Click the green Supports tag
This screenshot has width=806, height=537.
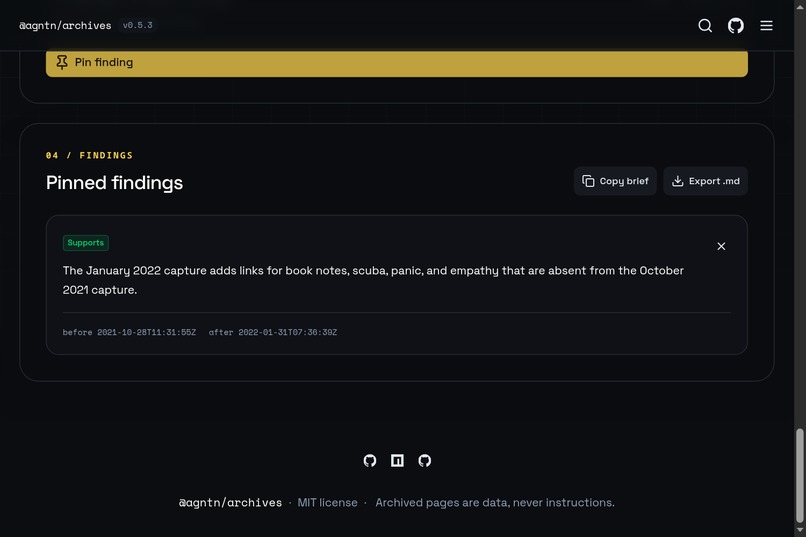pos(85,243)
